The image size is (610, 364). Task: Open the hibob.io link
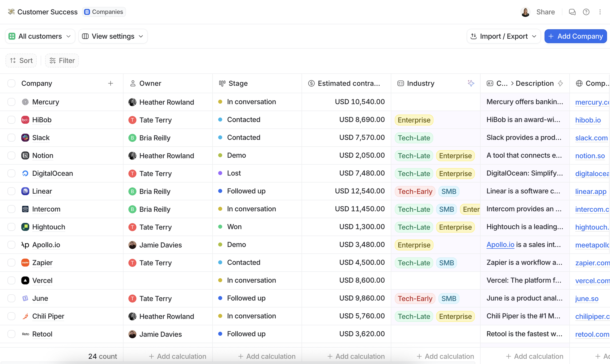[588, 120]
